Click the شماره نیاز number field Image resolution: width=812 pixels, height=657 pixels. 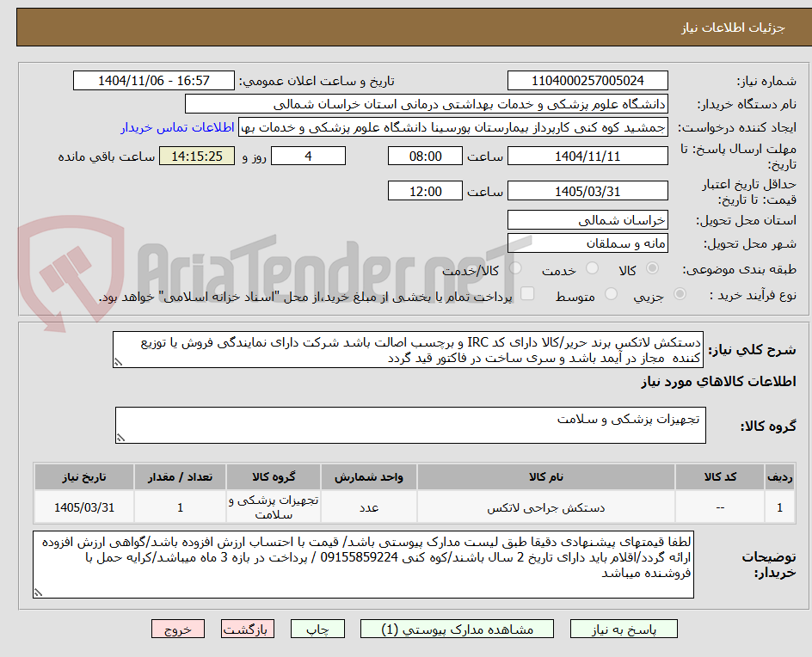587,81
